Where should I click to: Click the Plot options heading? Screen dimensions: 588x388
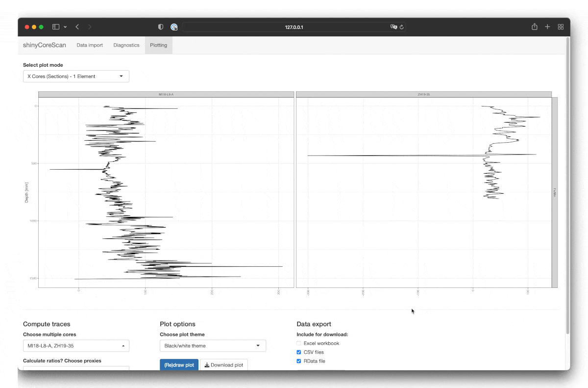tap(177, 324)
